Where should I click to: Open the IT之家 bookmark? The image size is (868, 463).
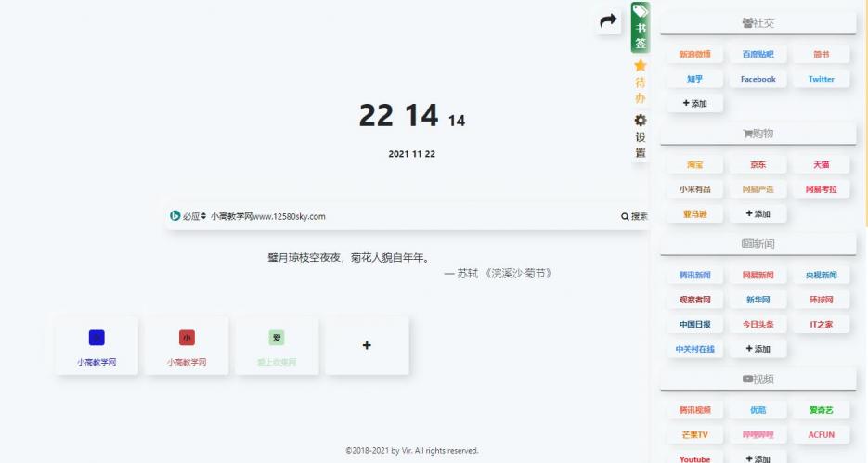[821, 324]
